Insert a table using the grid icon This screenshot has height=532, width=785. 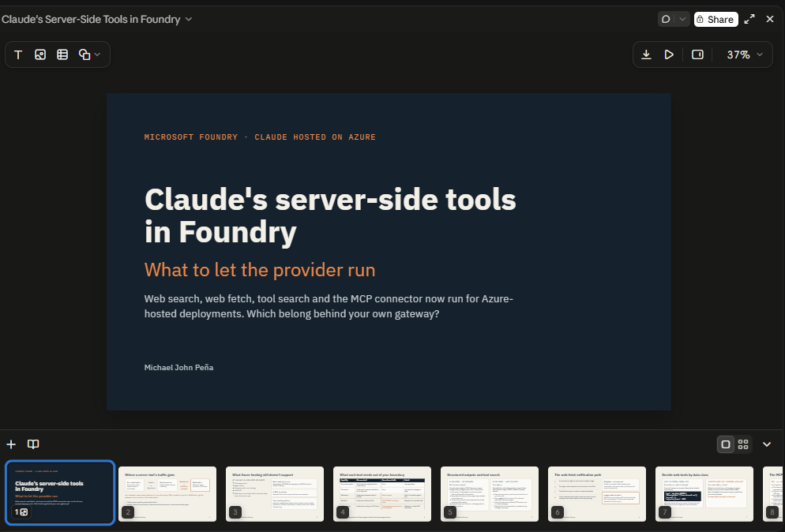tap(62, 54)
